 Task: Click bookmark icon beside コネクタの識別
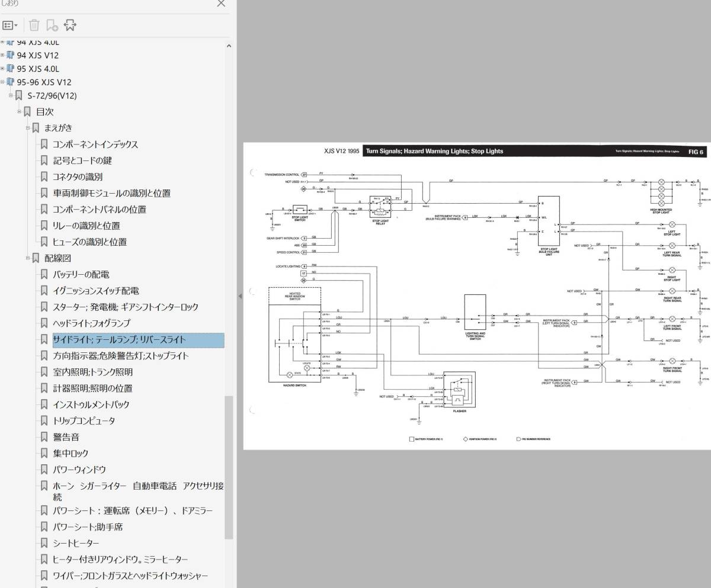click(44, 176)
